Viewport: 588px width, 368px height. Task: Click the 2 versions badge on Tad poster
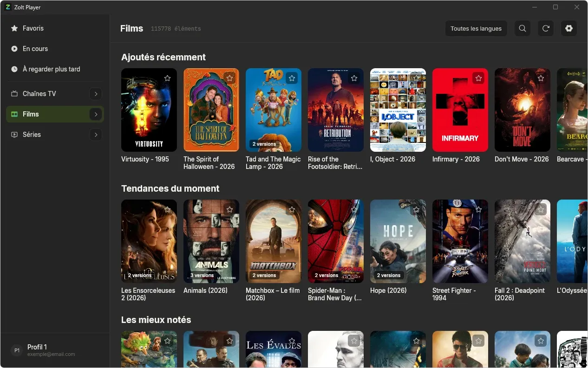[264, 144]
